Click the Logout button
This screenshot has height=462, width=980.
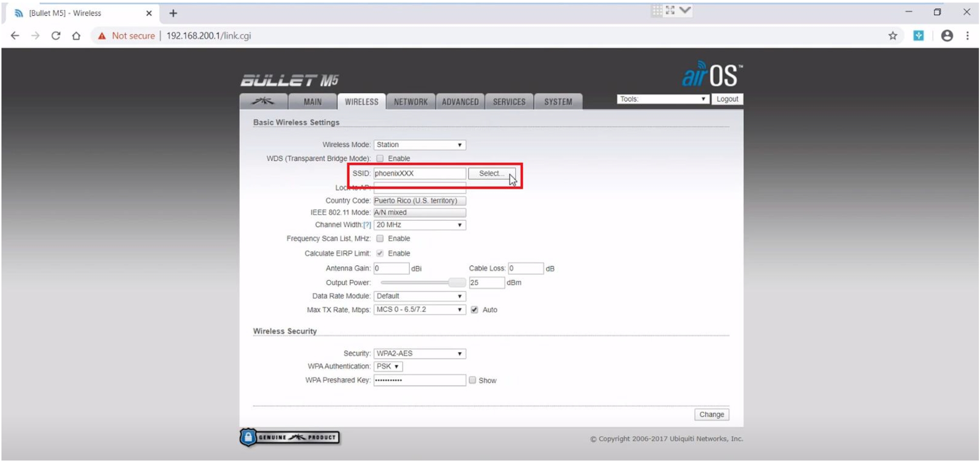point(727,99)
